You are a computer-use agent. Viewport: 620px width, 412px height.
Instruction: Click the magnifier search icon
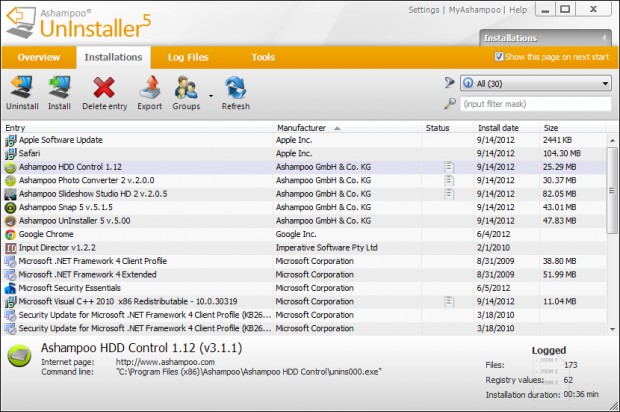point(450,104)
